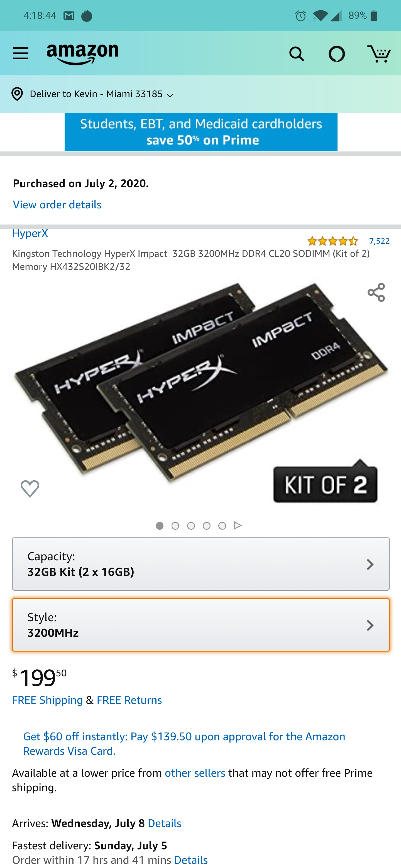The width and height of the screenshot is (401, 868).
Task: View other sellers offering lower price
Action: coord(195,773)
